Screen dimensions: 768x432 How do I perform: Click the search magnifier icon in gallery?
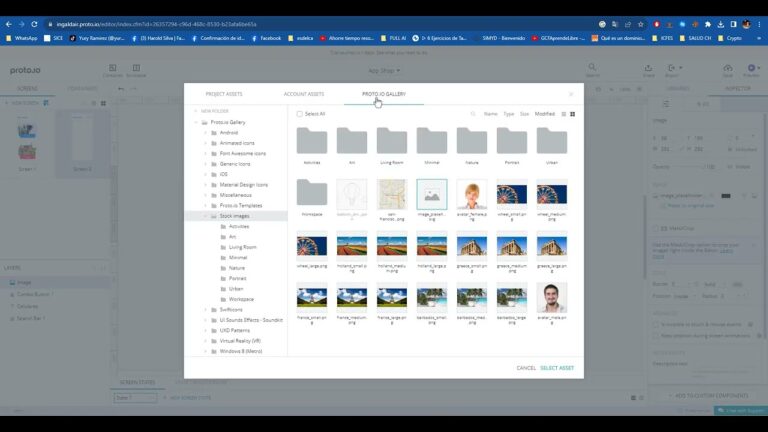coord(473,114)
